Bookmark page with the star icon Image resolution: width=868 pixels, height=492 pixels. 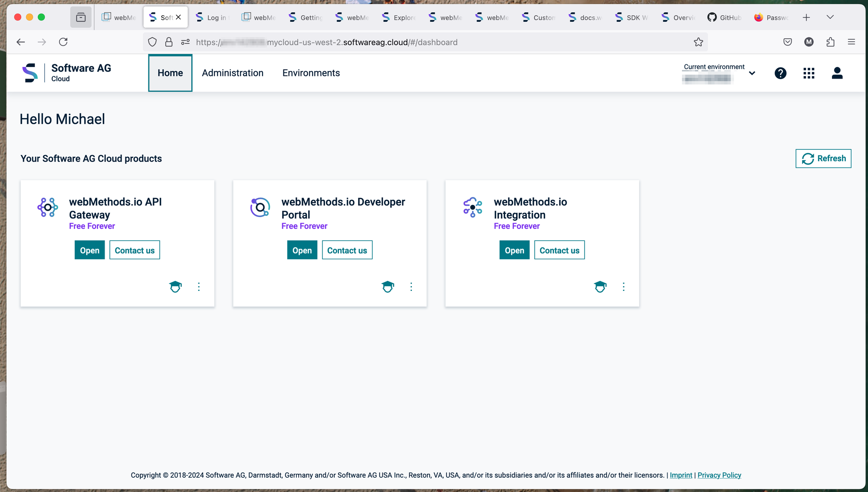click(698, 42)
